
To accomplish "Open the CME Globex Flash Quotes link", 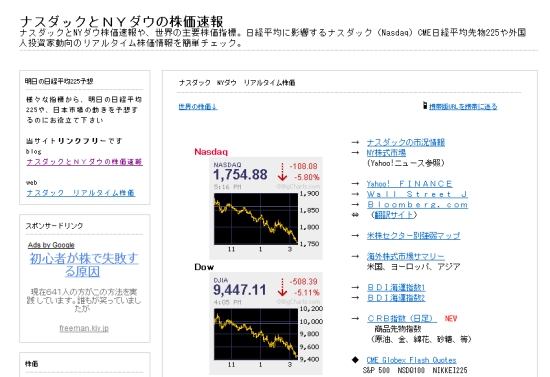I will (411, 360).
